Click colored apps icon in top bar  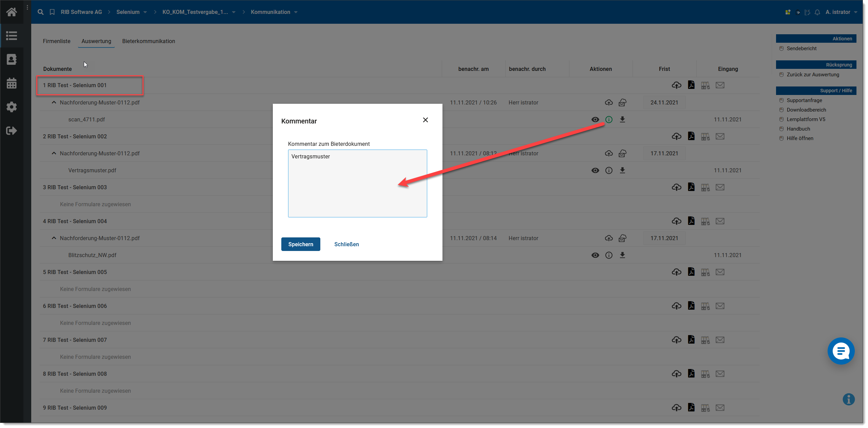pos(788,12)
